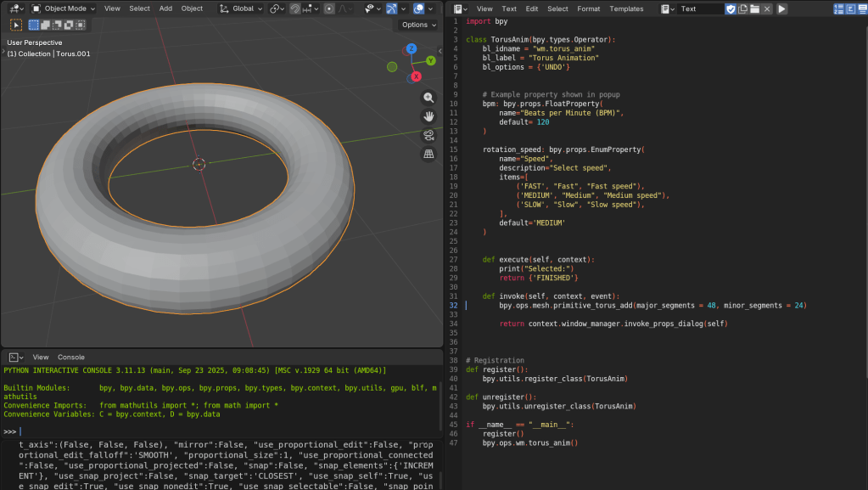Open the Templates menu in text editor

626,8
